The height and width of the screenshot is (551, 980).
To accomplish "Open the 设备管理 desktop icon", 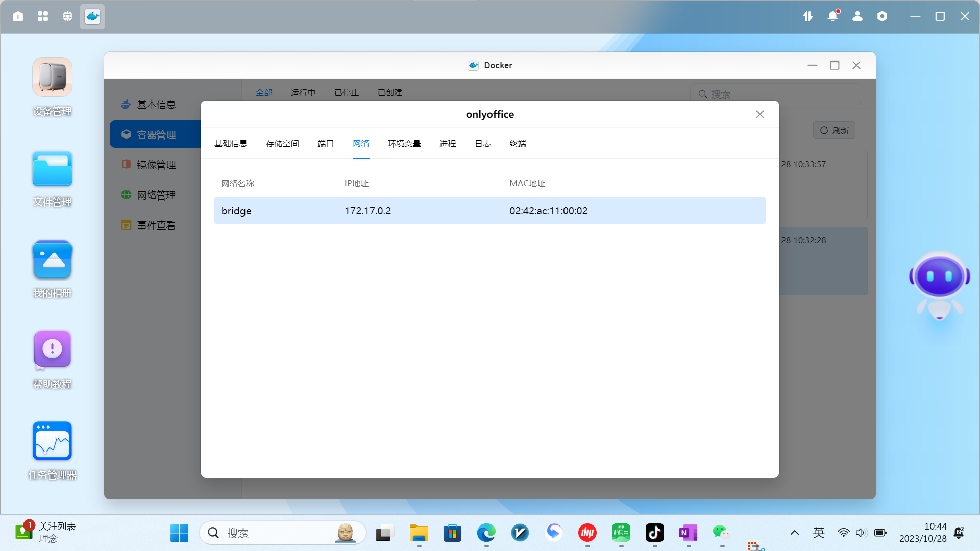I will point(52,78).
